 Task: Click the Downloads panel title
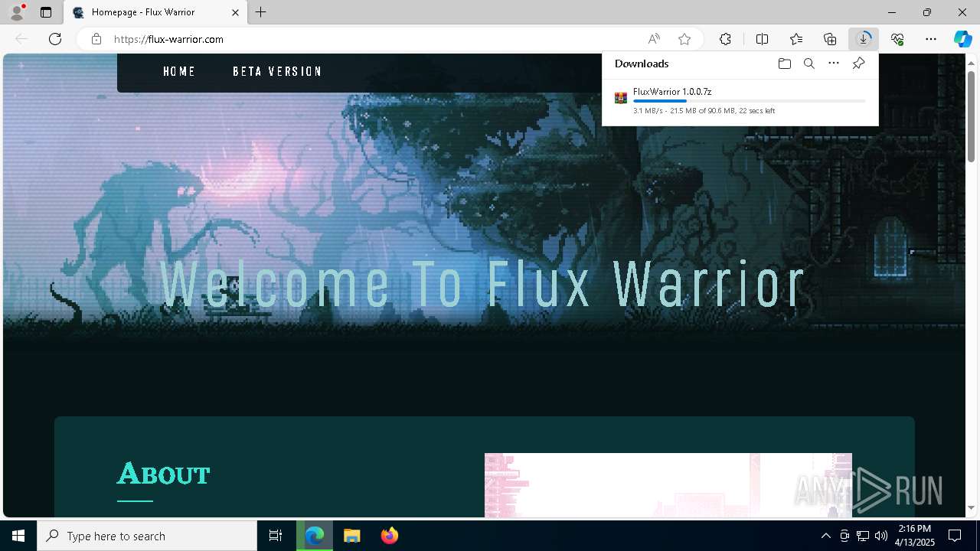tap(642, 64)
